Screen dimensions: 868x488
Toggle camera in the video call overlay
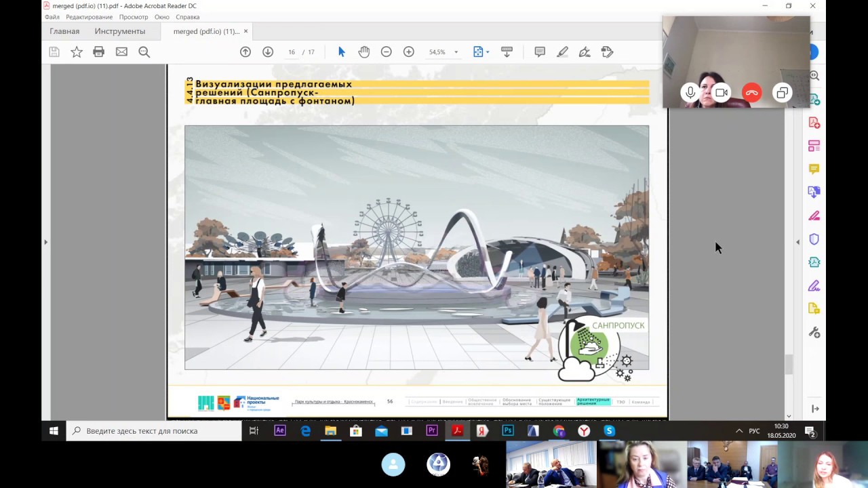(721, 93)
